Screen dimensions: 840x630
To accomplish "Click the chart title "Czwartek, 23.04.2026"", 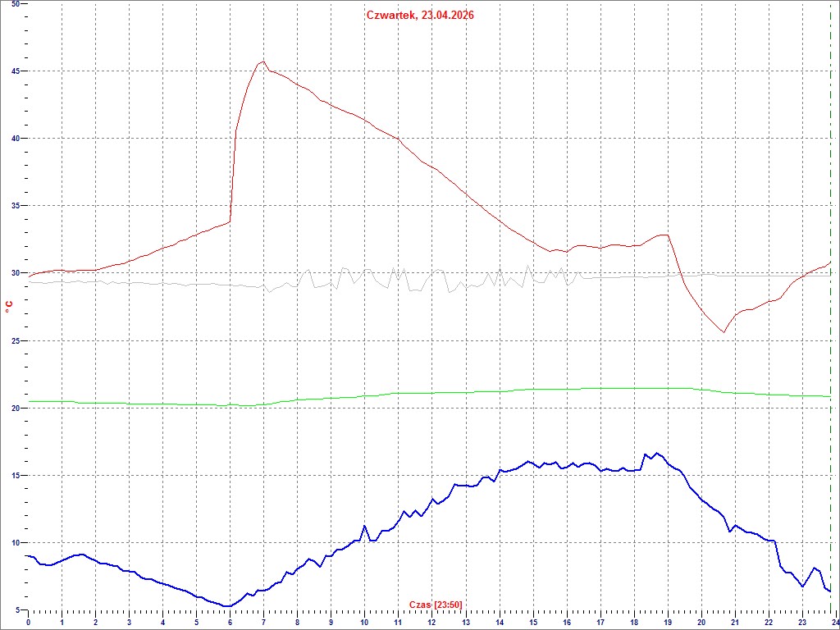I will (420, 15).
